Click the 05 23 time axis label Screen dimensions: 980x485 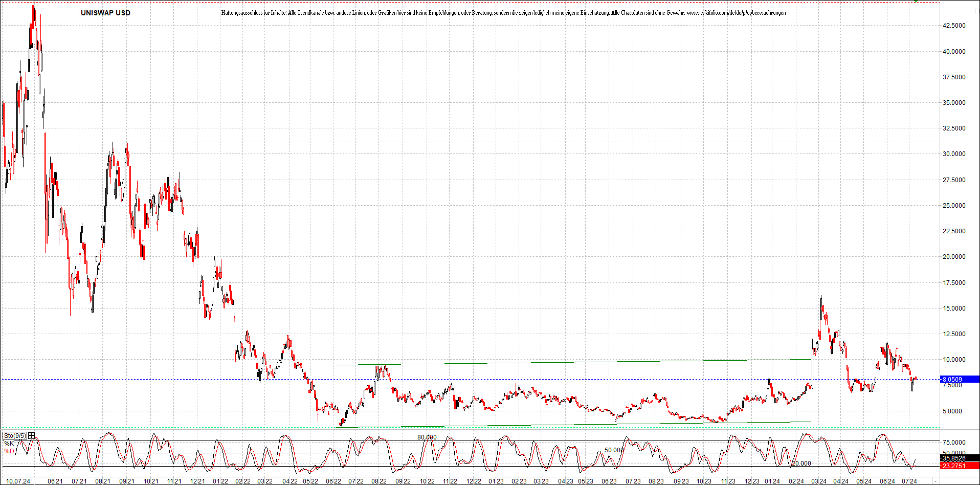586,481
